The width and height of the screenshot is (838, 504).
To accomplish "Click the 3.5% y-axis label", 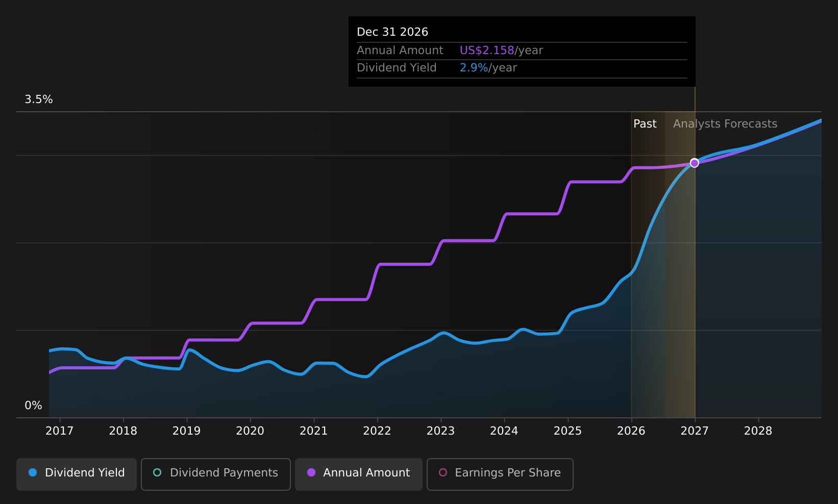I will [x=39, y=99].
